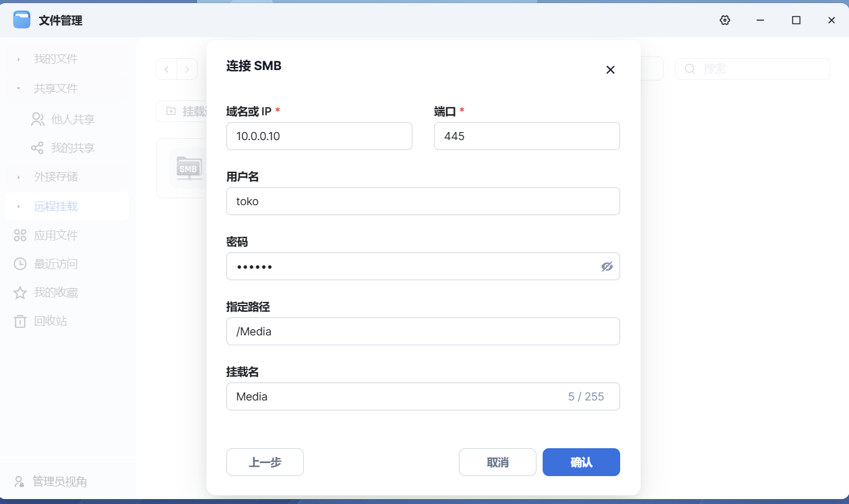Maximize the 文件管理 window
This screenshot has width=849, height=504.
pos(796,20)
